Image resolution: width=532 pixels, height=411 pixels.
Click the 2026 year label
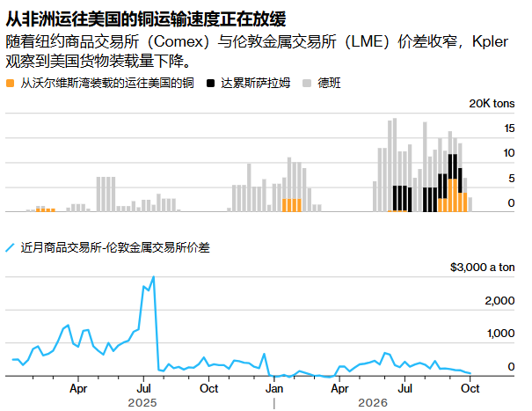pos(373,403)
